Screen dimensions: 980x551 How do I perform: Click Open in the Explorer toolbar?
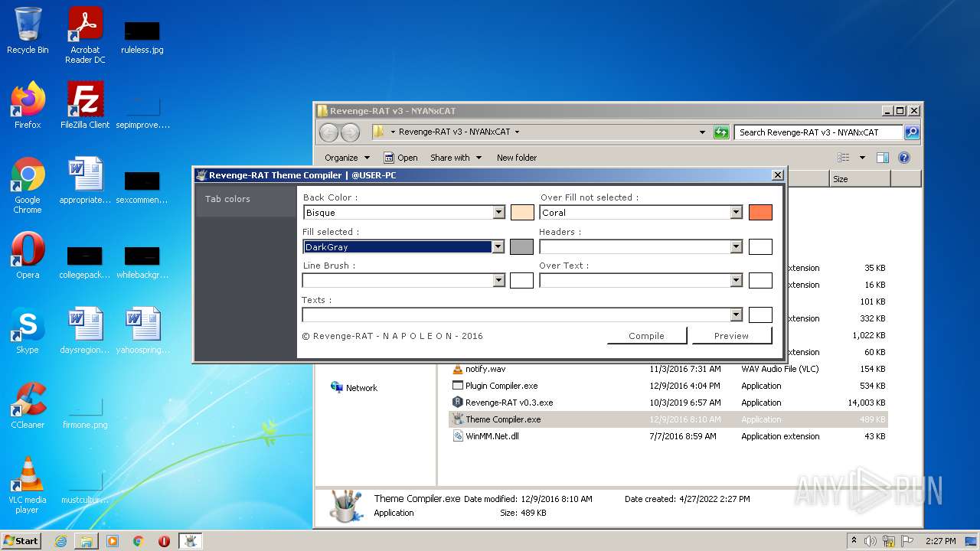tap(400, 158)
